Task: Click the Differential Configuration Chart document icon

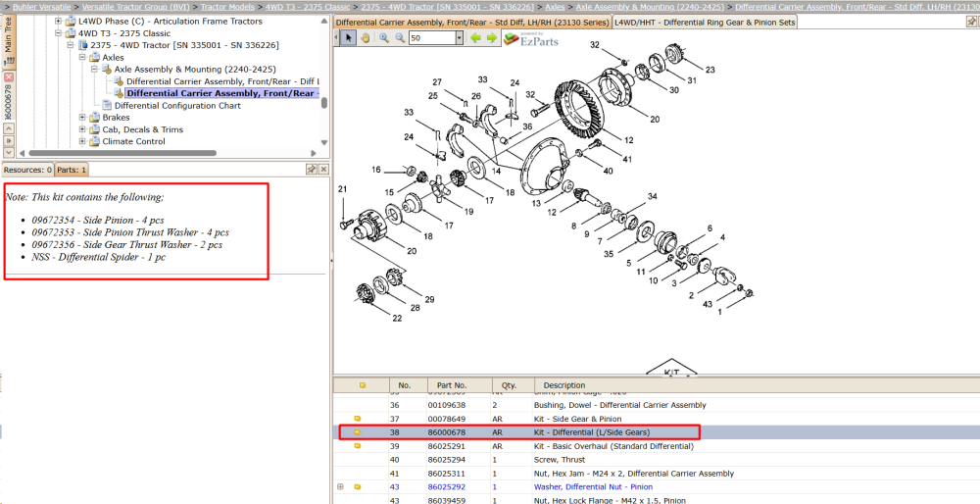Action: [106, 106]
